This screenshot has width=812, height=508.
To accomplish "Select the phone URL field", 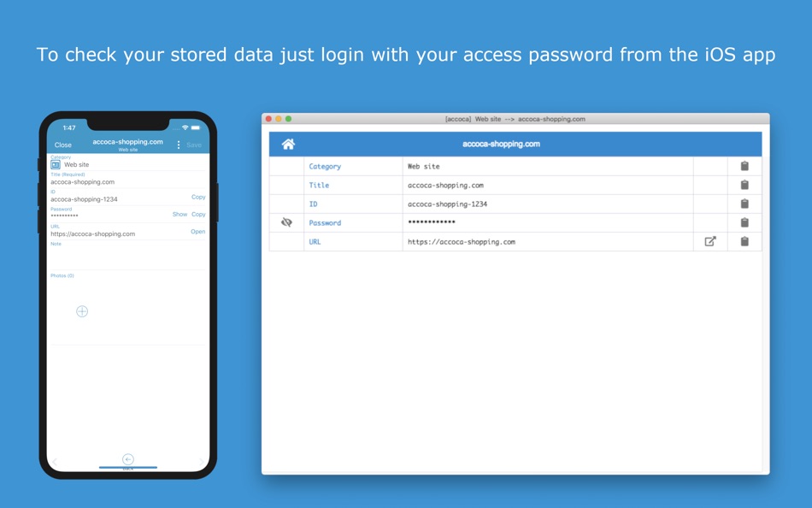I will (x=92, y=233).
